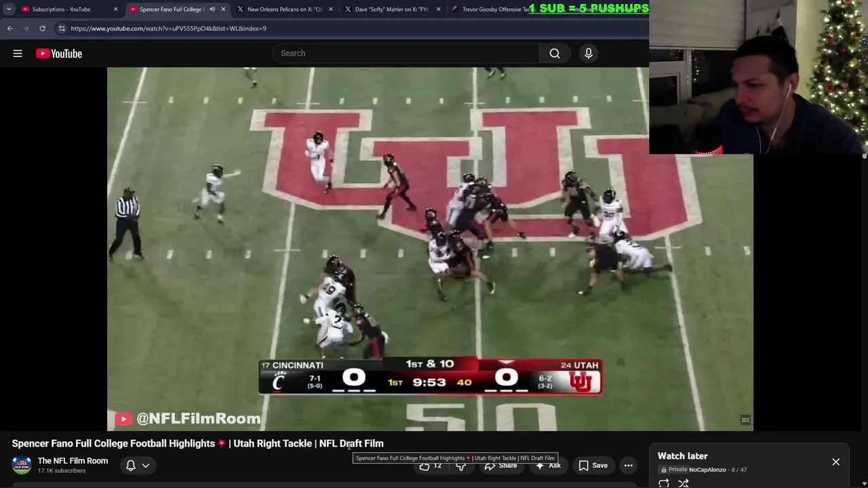Open the YouTube guide hamburger menu
This screenshot has height=488, width=868.
pyautogui.click(x=18, y=54)
